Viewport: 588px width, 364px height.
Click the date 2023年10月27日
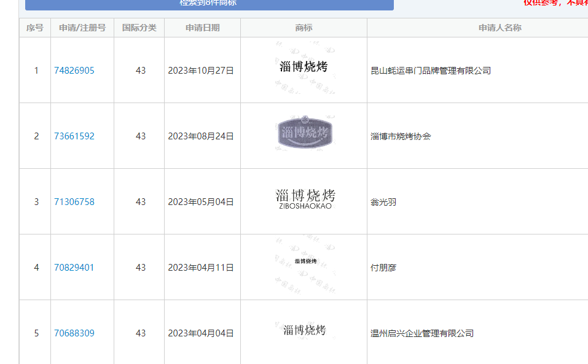[201, 71]
